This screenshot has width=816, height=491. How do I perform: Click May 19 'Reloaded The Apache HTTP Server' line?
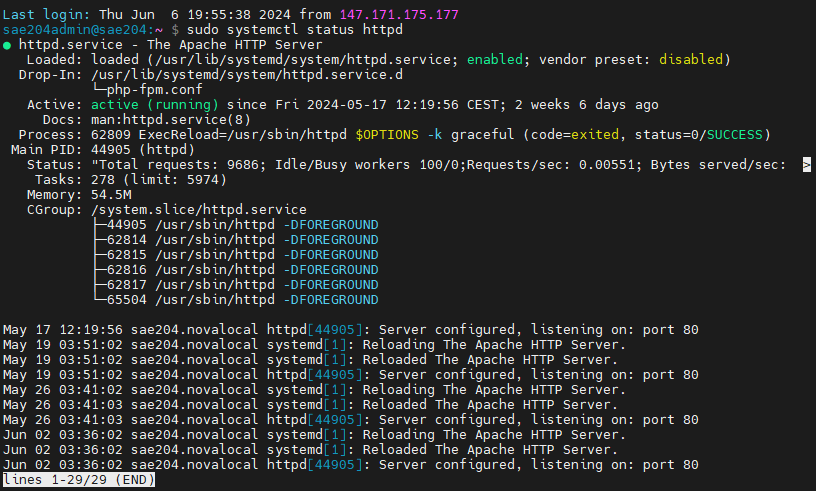pos(310,360)
